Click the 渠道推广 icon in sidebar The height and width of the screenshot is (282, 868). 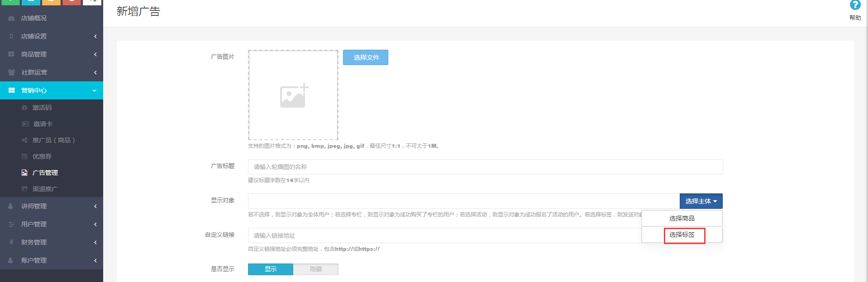coord(24,189)
